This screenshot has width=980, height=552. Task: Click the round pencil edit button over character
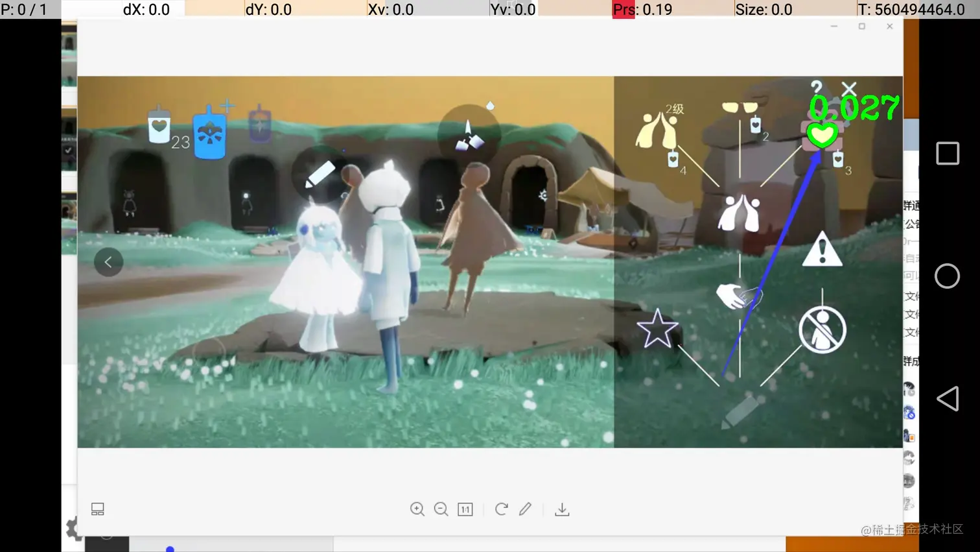point(320,174)
